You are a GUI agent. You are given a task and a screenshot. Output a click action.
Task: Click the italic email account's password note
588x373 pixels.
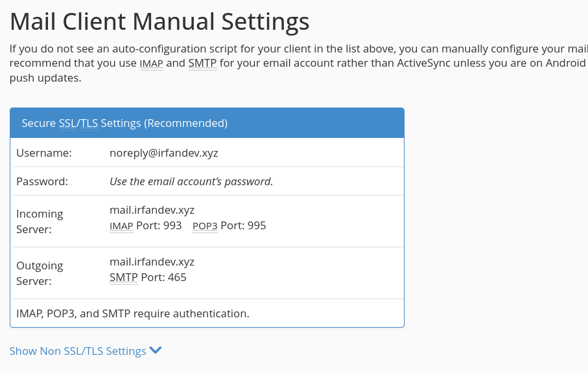[x=191, y=181]
